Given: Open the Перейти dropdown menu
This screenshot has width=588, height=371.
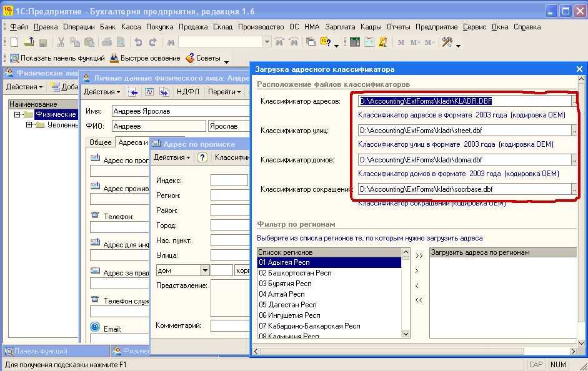Looking at the screenshot, I should coord(224,92).
